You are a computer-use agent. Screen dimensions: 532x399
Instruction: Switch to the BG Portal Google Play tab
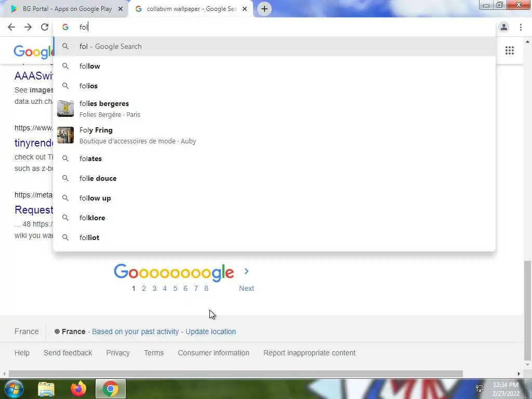point(64,9)
